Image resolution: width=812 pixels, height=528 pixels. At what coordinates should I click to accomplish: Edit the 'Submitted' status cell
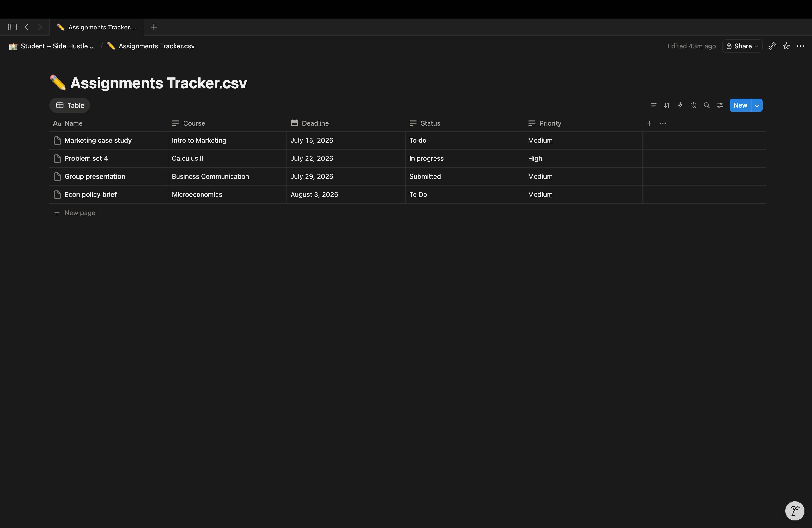point(464,177)
